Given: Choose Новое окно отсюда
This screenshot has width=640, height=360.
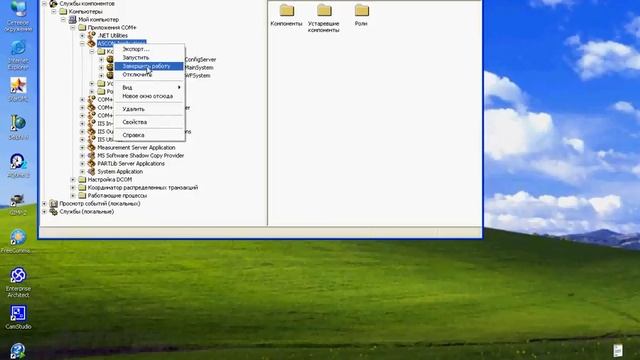Looking at the screenshot, I should [149, 96].
